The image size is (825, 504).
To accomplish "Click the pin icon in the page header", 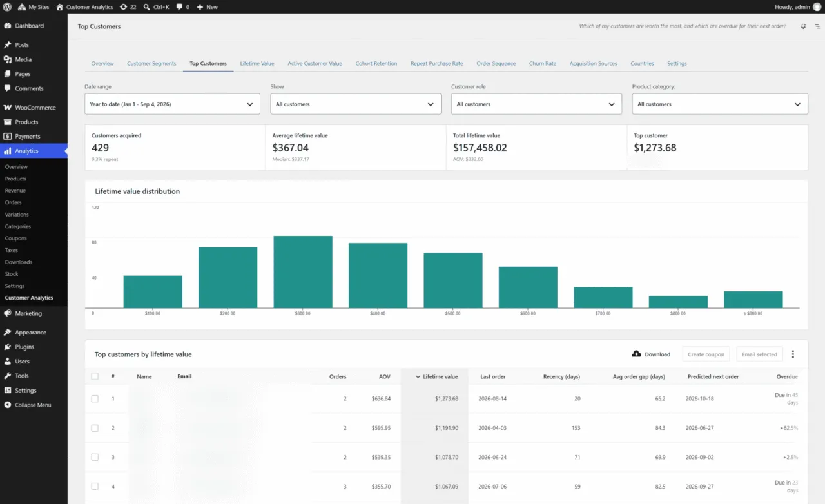I will coord(803,26).
